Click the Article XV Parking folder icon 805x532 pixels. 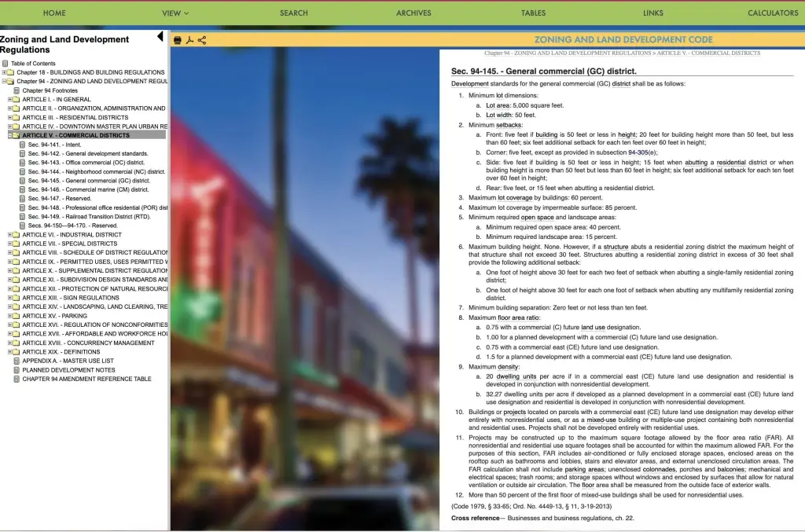(x=17, y=316)
